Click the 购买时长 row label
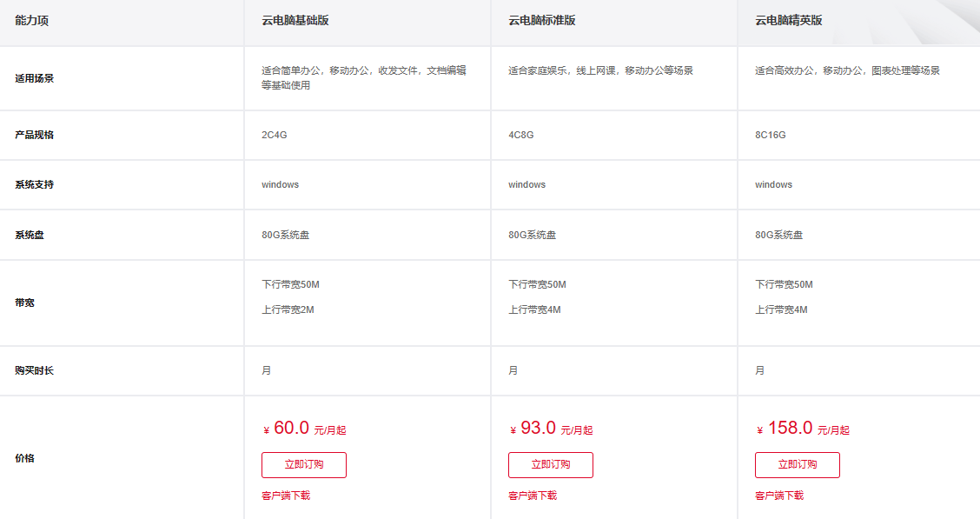 pyautogui.click(x=35, y=371)
